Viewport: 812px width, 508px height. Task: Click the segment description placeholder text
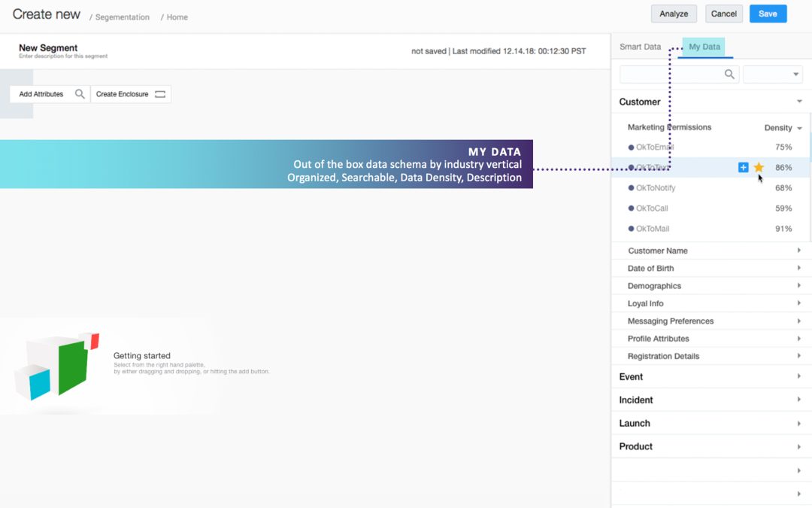pos(63,56)
